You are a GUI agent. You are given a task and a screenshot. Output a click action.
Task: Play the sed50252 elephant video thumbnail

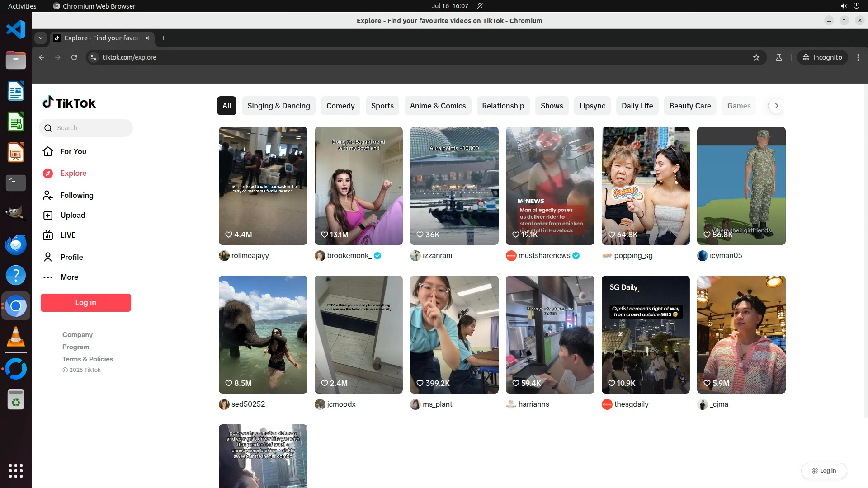[x=263, y=334]
